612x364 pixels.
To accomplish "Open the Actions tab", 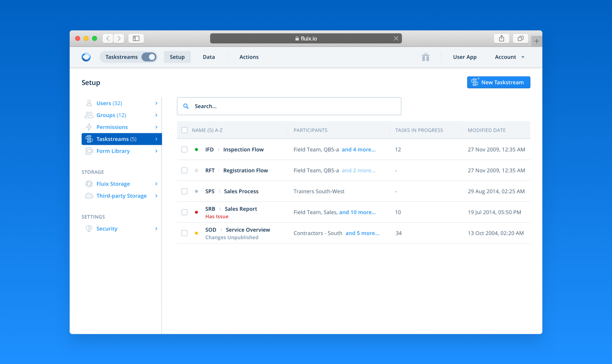I will click(249, 57).
